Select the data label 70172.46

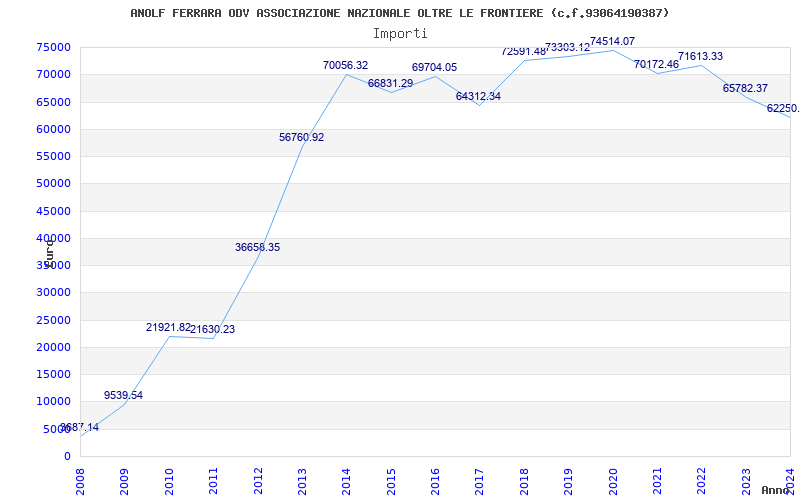[x=657, y=64]
